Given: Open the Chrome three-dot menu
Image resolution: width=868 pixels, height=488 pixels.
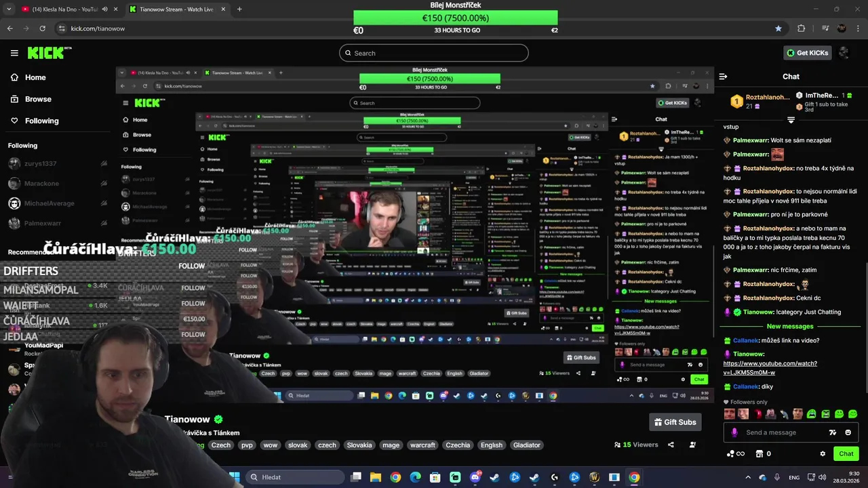Looking at the screenshot, I should coord(856,28).
